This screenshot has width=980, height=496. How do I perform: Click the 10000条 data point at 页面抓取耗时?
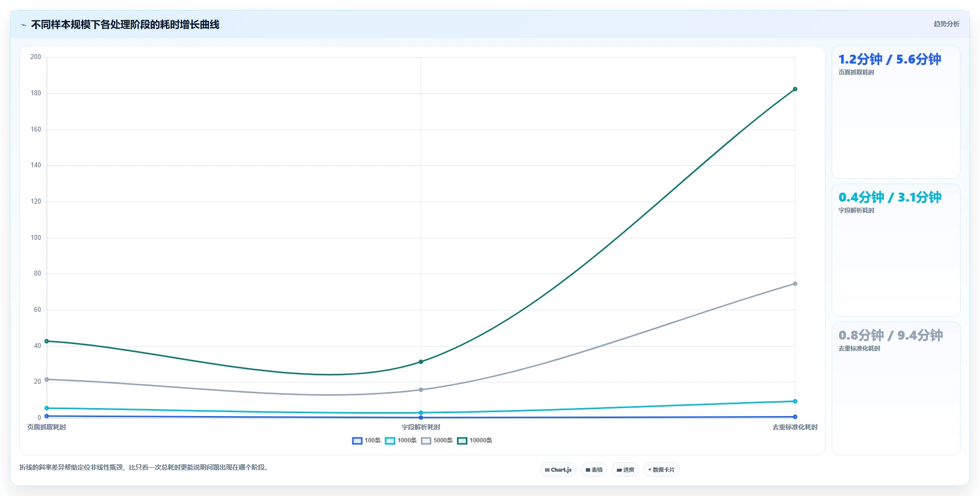[47, 341]
